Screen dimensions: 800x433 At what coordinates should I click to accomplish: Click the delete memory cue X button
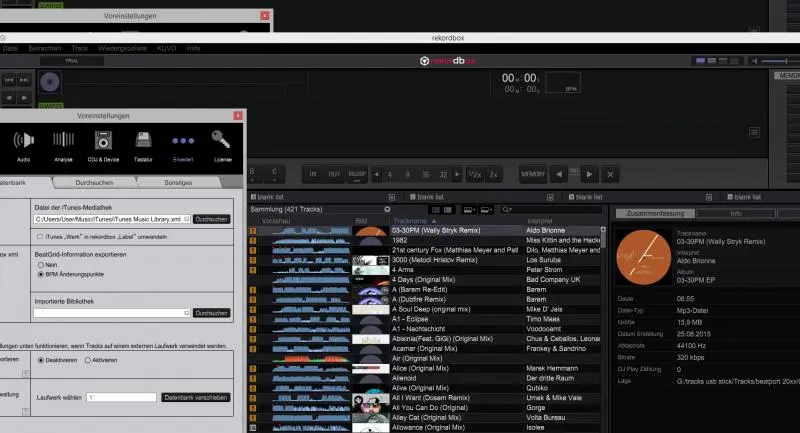click(x=610, y=174)
